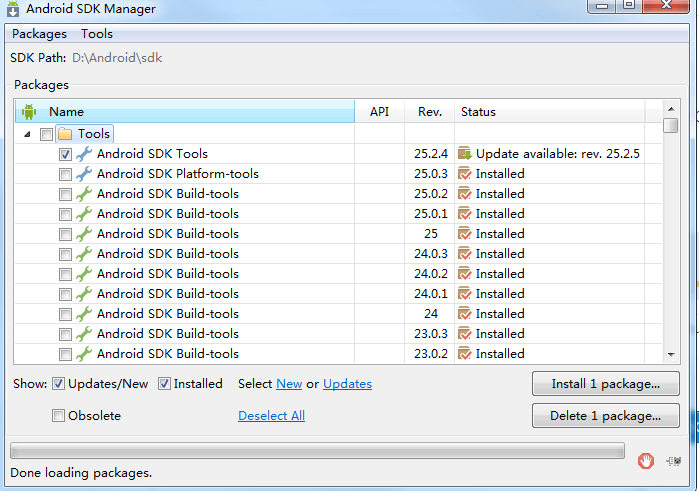Click the package list scrollbar thumb
This screenshot has height=491, width=699.
pos(670,125)
